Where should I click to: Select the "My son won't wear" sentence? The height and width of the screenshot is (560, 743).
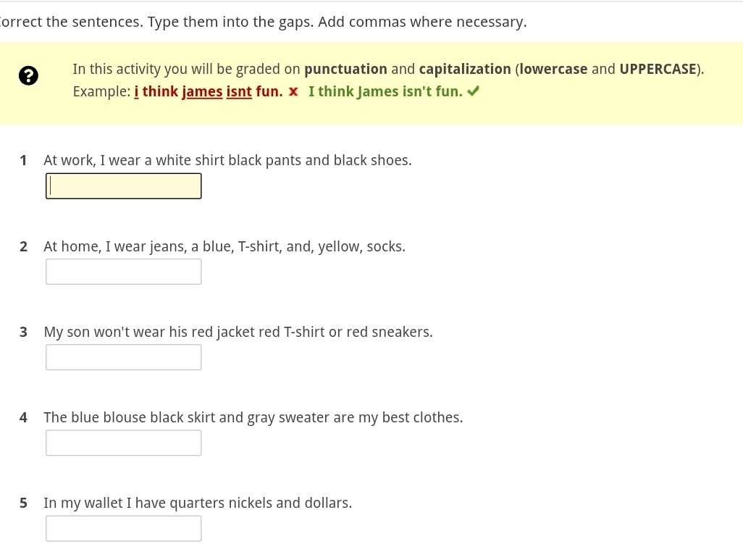pos(238,332)
